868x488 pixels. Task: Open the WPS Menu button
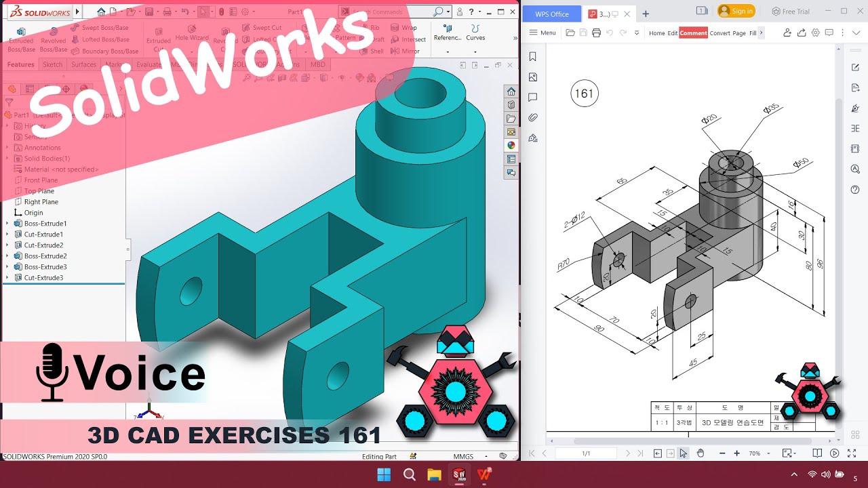[x=542, y=33]
